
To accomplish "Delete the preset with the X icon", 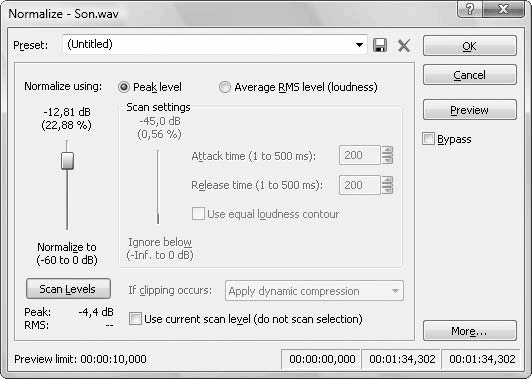I will 404,45.
